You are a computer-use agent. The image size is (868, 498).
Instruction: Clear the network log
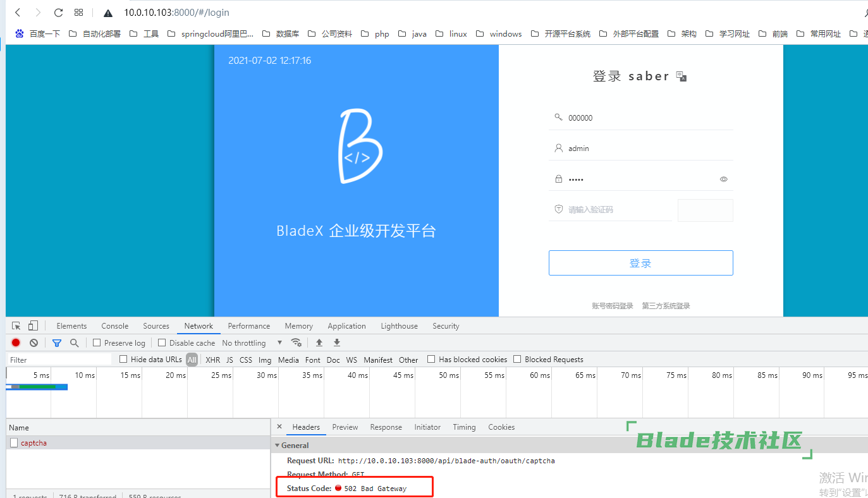(x=34, y=343)
